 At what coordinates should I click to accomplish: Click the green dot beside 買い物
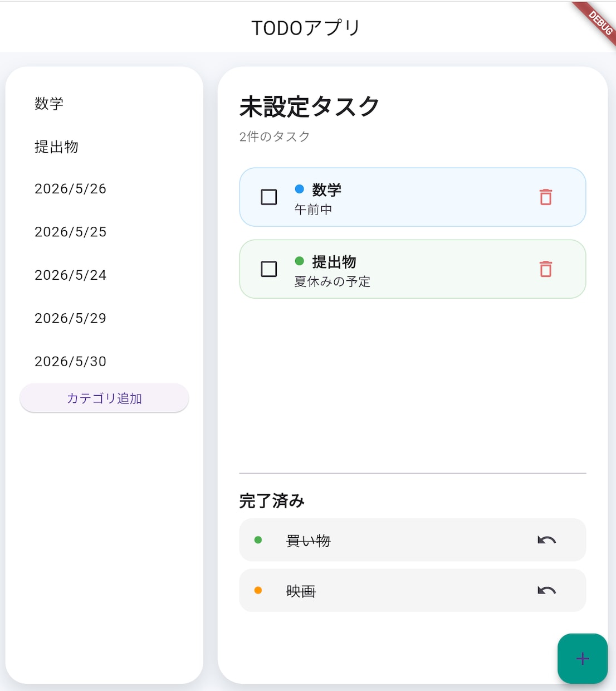point(258,540)
